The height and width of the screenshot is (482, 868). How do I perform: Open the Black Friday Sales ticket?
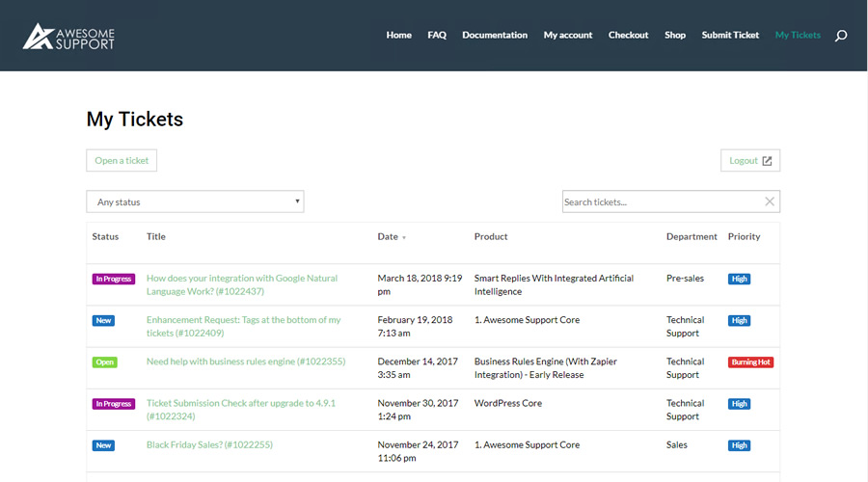[x=209, y=444]
